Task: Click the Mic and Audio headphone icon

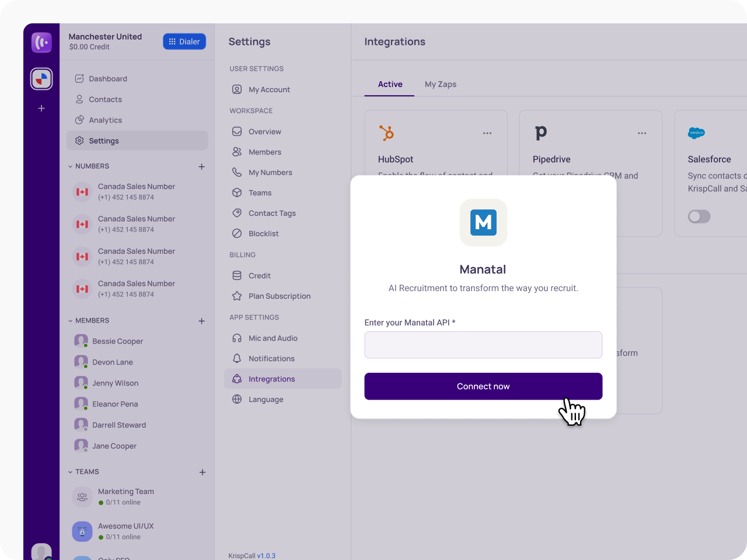Action: tap(237, 338)
